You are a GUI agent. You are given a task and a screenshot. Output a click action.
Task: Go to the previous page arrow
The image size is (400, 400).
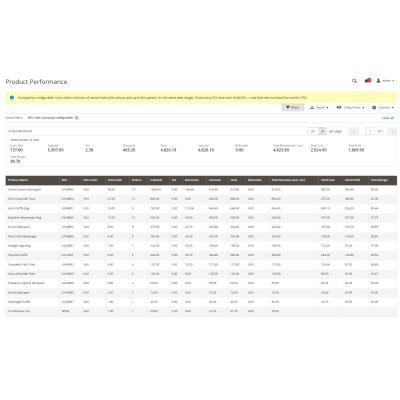354,131
